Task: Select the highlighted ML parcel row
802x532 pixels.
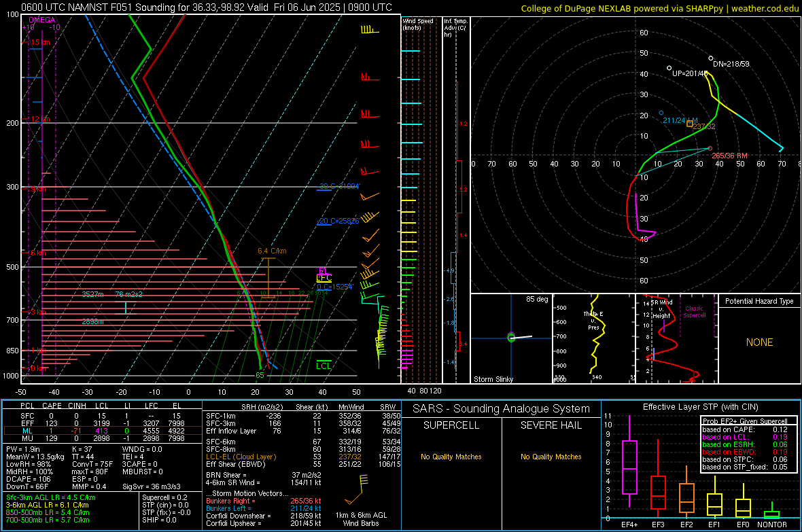Action: point(102,431)
